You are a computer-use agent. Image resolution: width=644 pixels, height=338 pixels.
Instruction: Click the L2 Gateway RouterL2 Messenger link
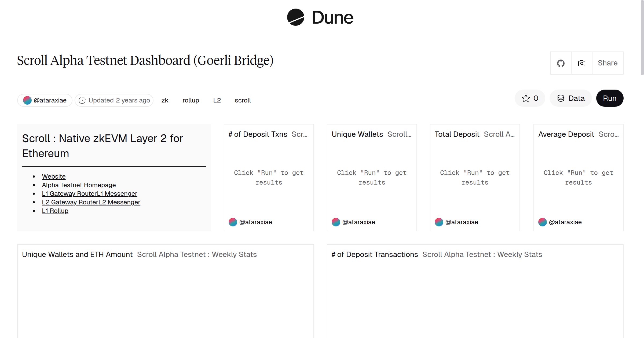(91, 202)
